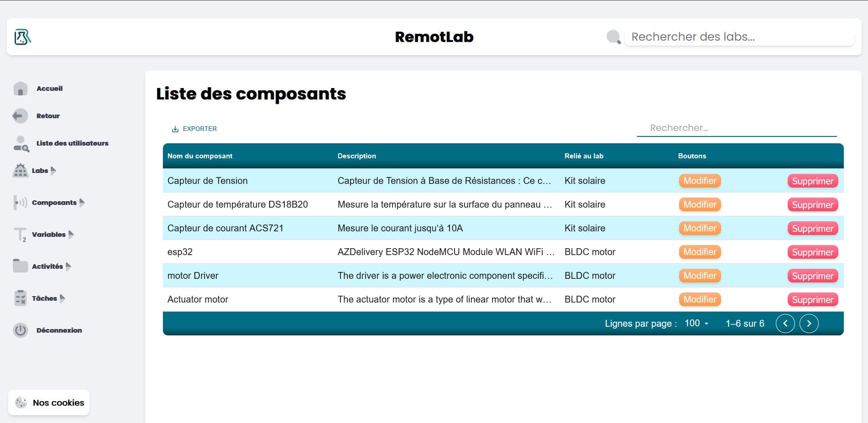Click the search magnifier icon

[612, 37]
